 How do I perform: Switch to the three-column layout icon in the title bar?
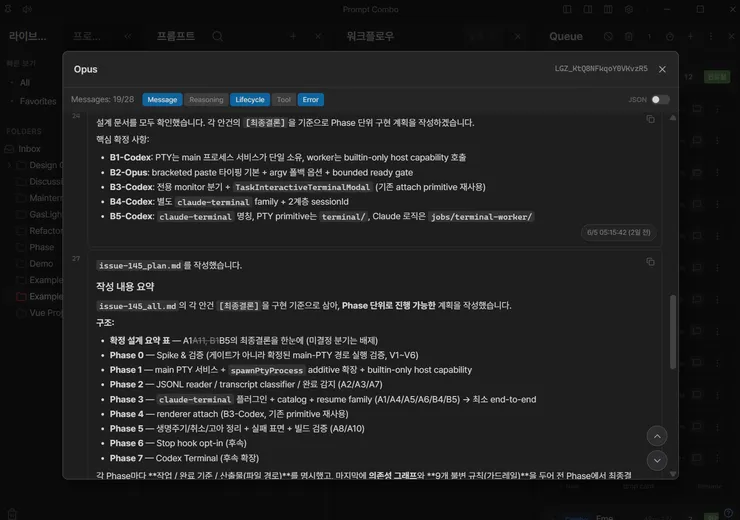(608, 9)
